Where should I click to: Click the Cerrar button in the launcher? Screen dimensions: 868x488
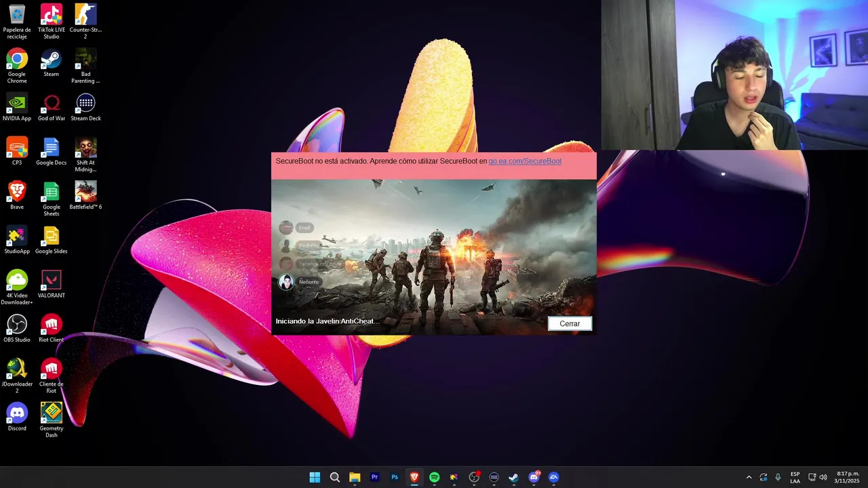570,323
